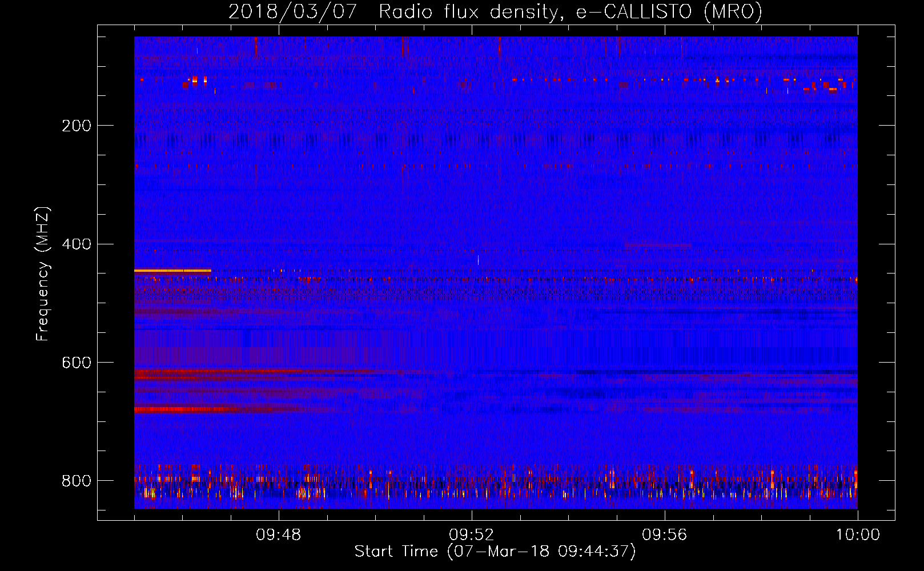Click the 10:00 time tick label

click(x=858, y=535)
